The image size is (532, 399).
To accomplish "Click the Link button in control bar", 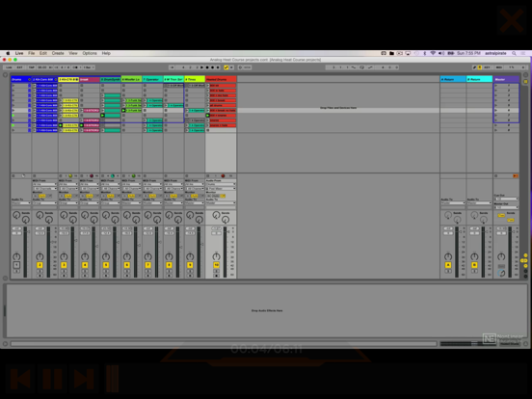I will (9, 67).
